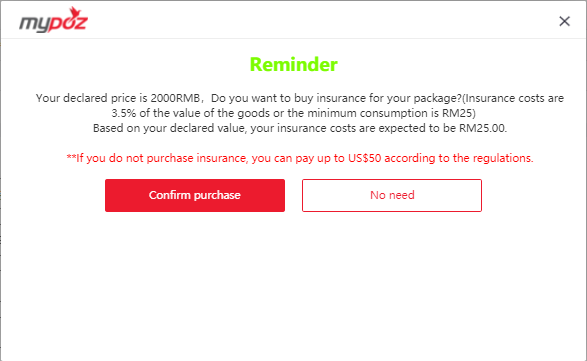This screenshot has width=587, height=361.
Task: Click the mypoz logo in the header
Action: coord(53,20)
